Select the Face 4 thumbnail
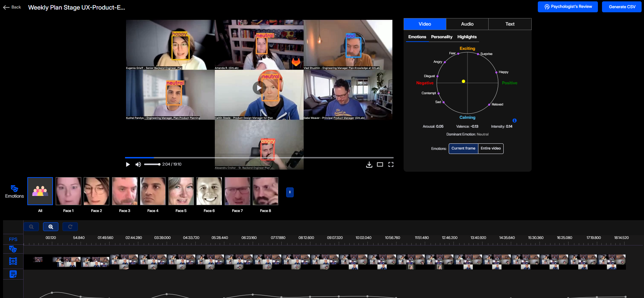Screen dimensions: 644x298 pyautogui.click(x=153, y=191)
